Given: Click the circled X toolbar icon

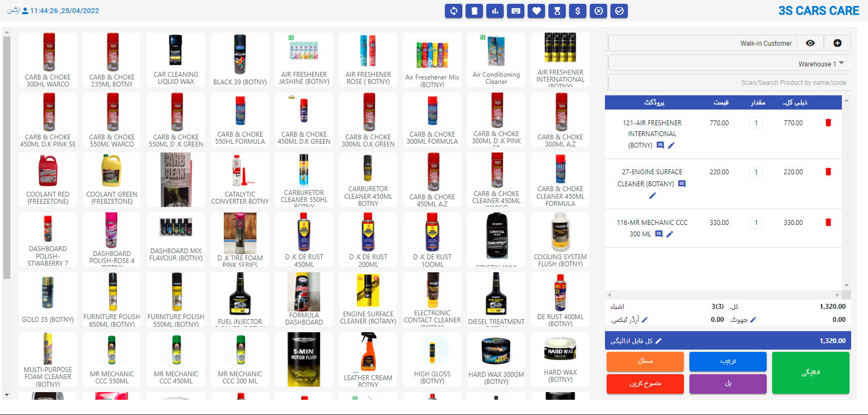Looking at the screenshot, I should point(598,11).
